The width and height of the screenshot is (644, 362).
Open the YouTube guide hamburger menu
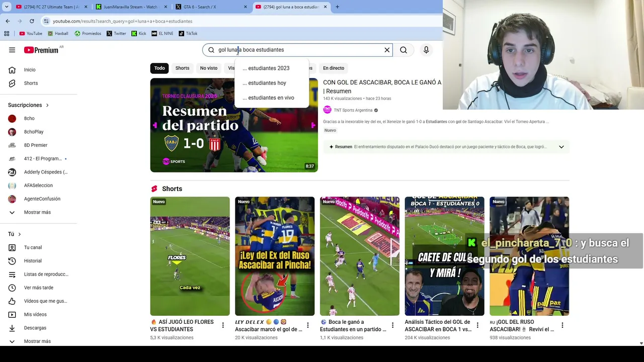click(x=12, y=50)
